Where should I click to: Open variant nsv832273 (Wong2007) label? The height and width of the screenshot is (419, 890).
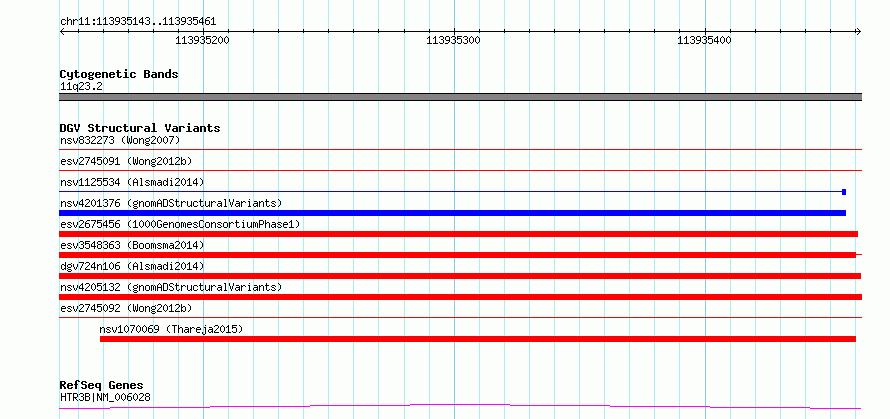[120, 140]
